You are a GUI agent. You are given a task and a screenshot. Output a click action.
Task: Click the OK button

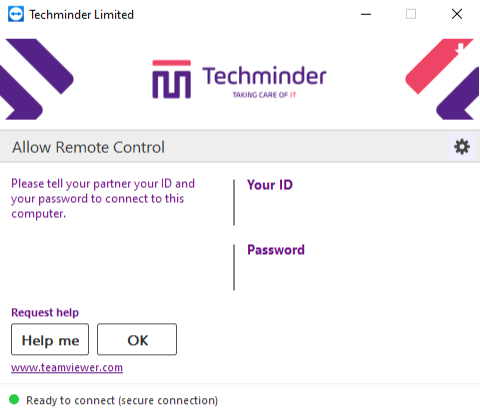click(x=137, y=339)
